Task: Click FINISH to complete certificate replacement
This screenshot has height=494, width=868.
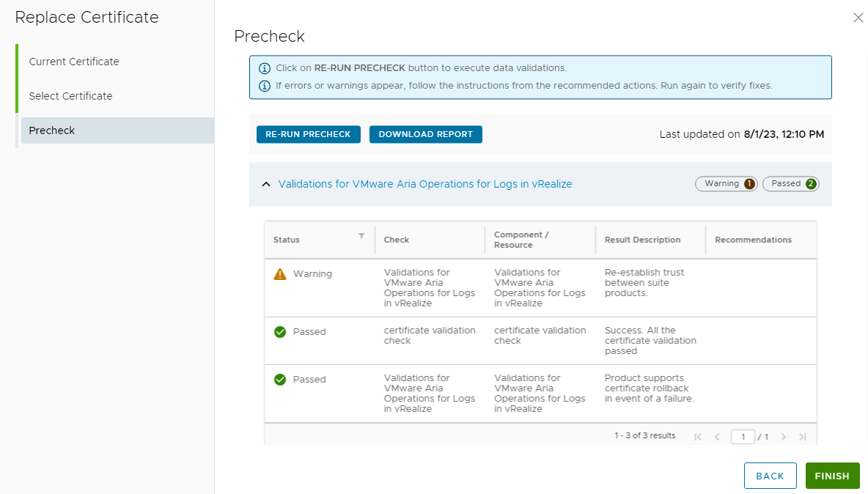Action: tap(832, 476)
